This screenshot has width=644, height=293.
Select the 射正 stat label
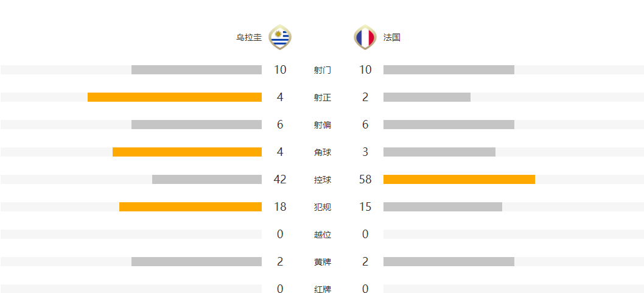(x=323, y=97)
